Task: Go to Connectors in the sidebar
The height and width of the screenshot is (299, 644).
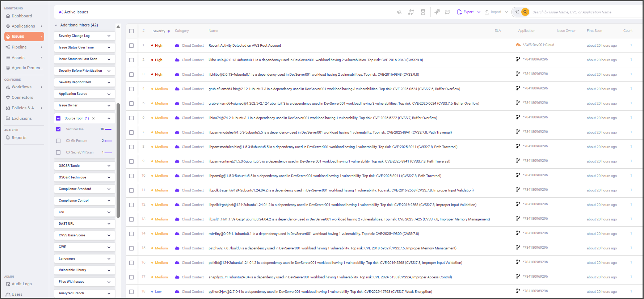Action: (x=22, y=97)
